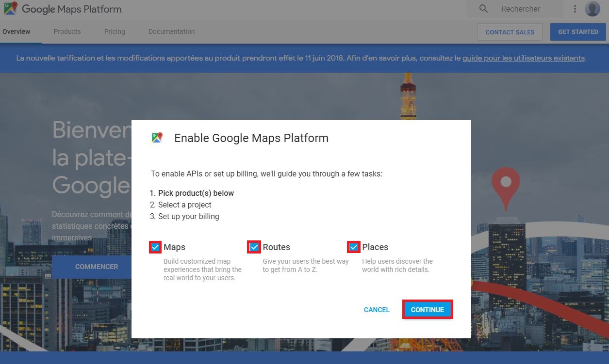Screen dimensions: 609x364
Task: Switch to the Overview tab
Action: pos(16,32)
